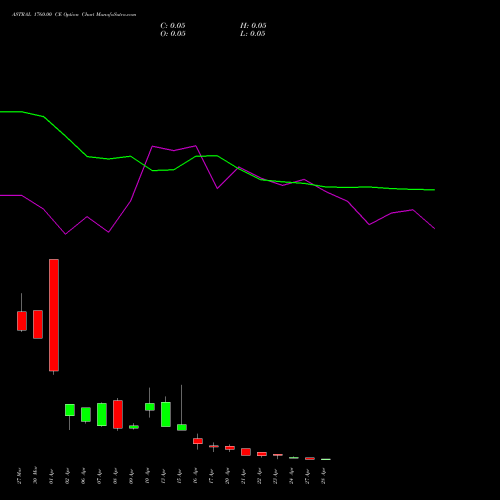Select the green 13 Apr candle

pos(166,414)
